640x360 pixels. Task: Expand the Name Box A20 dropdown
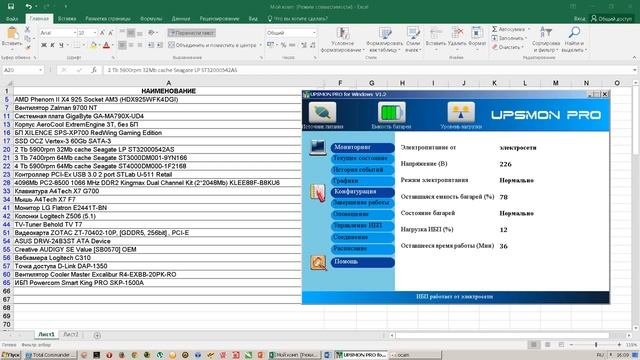click(40, 70)
